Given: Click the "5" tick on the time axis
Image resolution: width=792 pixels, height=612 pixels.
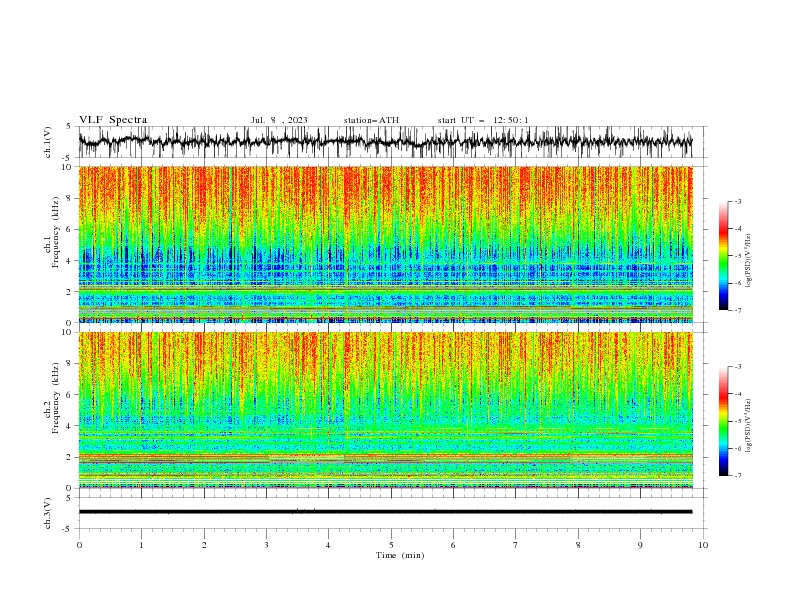Looking at the screenshot, I should [391, 545].
